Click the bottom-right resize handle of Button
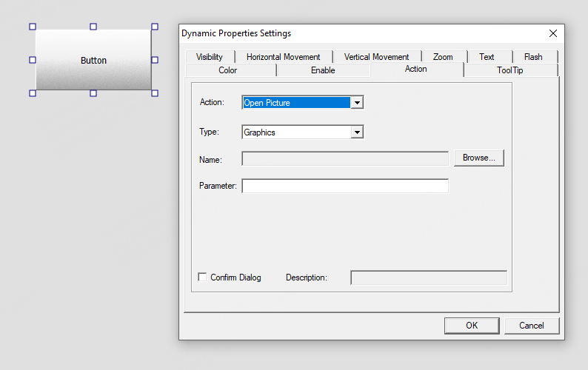 (x=155, y=93)
